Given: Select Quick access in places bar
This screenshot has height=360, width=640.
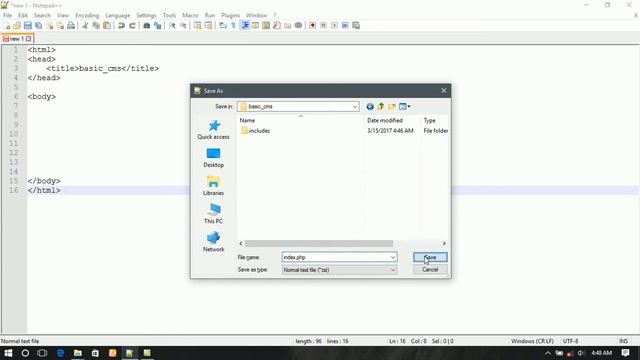Looking at the screenshot, I should (213, 130).
